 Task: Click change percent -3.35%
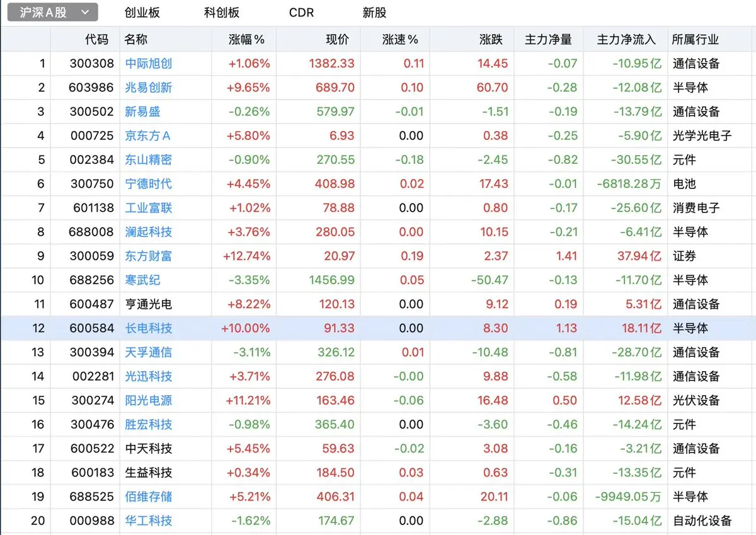coord(251,280)
